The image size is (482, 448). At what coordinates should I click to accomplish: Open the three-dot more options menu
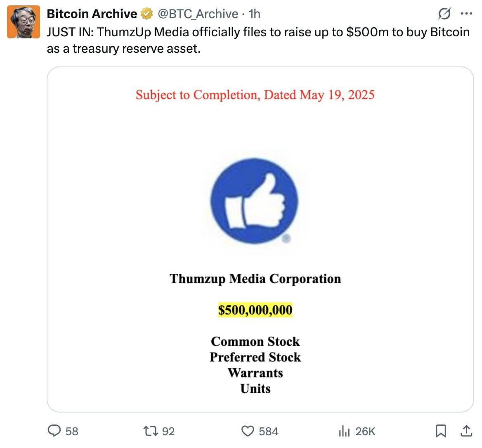pyautogui.click(x=466, y=14)
